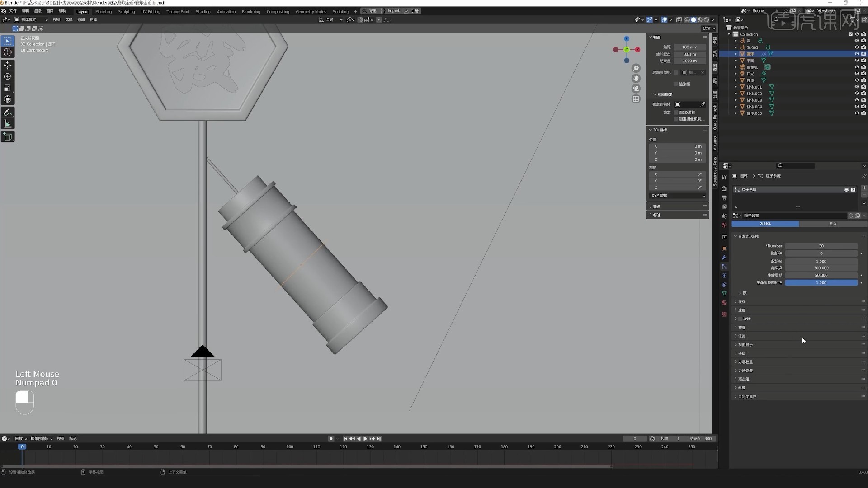Select 毛发 hair type button
The width and height of the screenshot is (868, 488).
tap(833, 224)
